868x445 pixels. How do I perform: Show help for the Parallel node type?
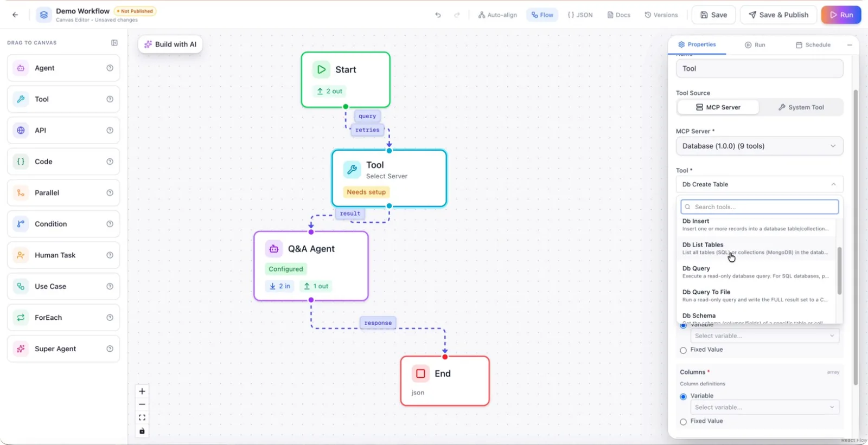coord(110,193)
